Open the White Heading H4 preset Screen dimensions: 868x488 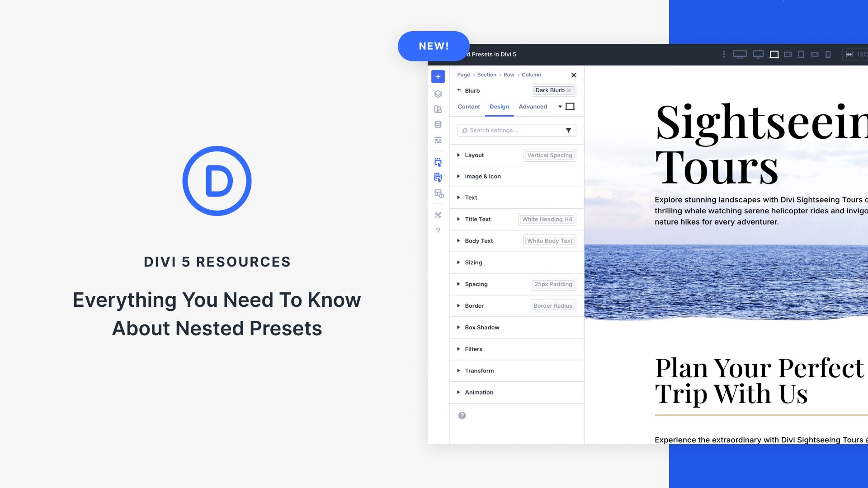[x=547, y=219]
